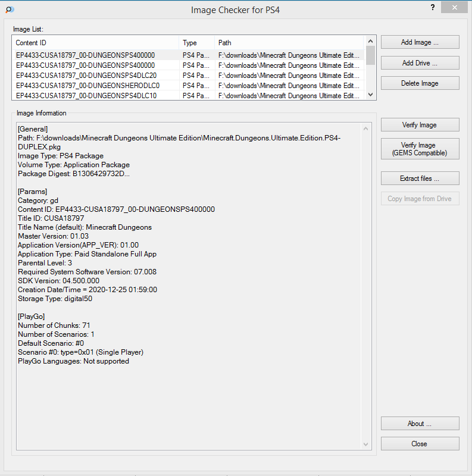The height and width of the screenshot is (476, 472).
Task: Click the SDK Version: 04.500.000 line
Action: tap(58, 281)
